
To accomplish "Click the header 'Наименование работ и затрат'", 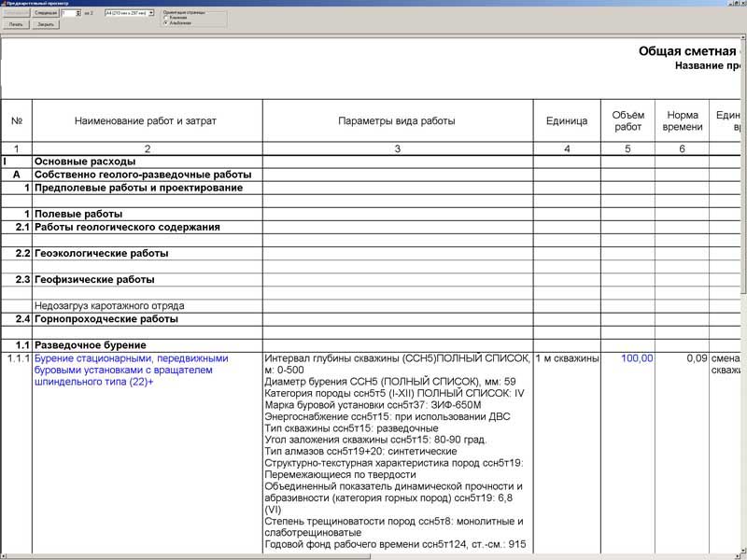I will point(146,121).
